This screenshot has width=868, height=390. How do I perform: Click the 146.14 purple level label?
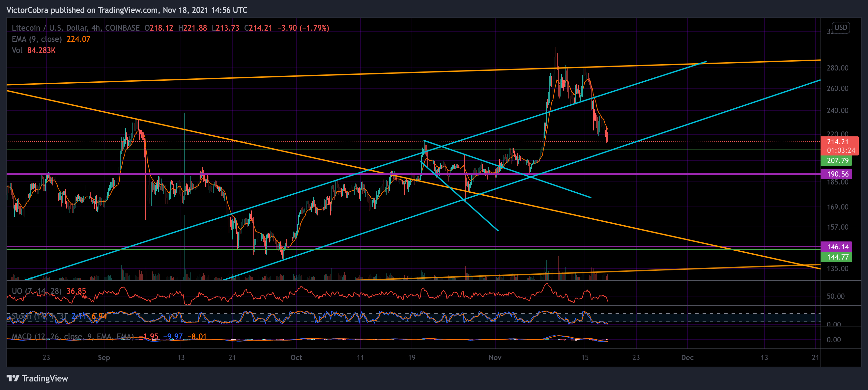coord(836,247)
